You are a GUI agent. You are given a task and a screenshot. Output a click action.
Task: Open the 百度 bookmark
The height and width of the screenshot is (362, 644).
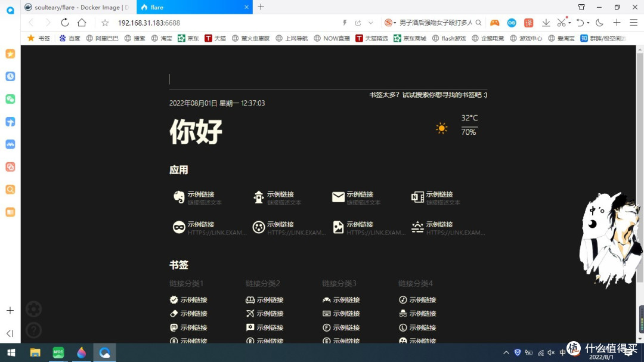(70, 38)
